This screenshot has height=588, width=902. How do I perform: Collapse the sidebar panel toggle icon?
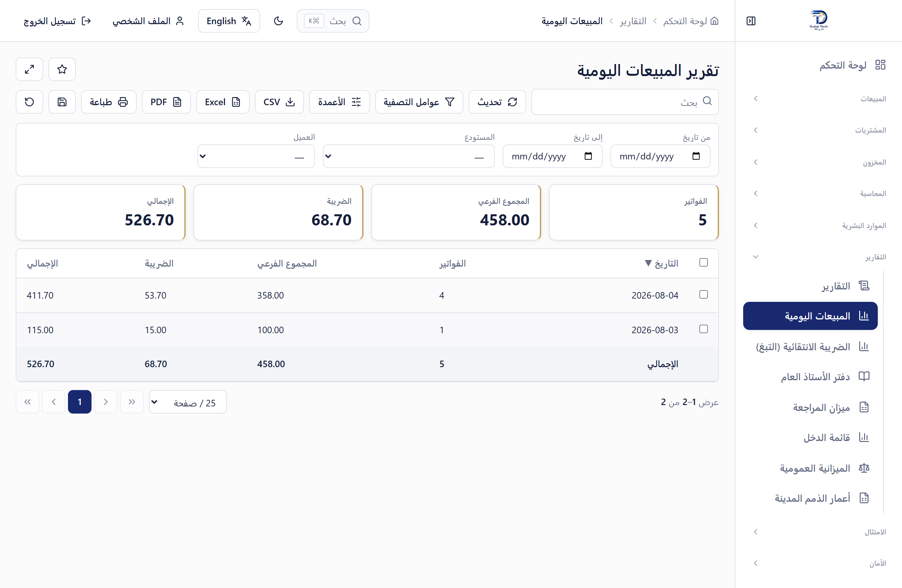[751, 21]
